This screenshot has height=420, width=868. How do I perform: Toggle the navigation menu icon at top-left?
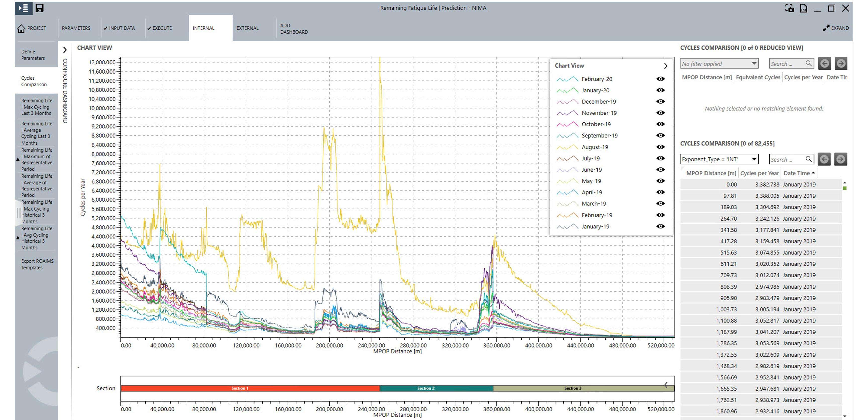(23, 8)
